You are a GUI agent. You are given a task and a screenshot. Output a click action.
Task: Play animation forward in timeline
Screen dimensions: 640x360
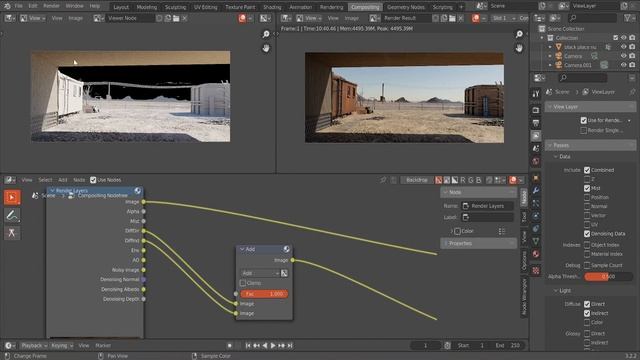click(273, 345)
